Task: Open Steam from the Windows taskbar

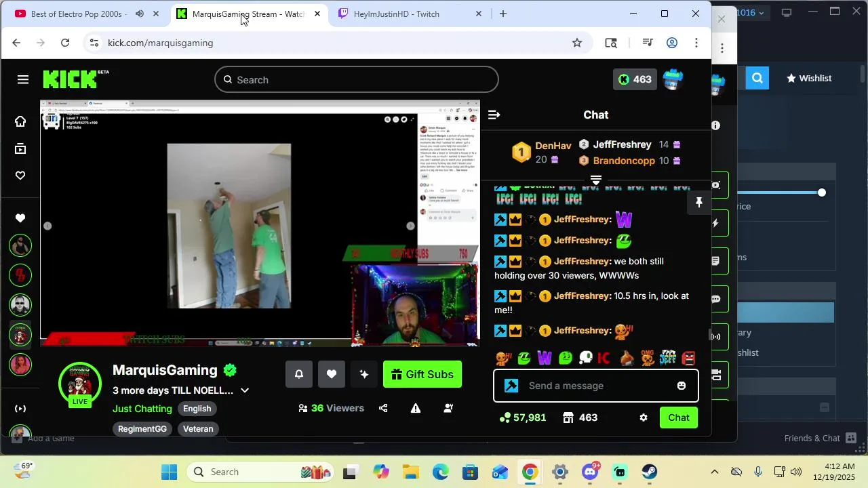Action: pos(650,472)
